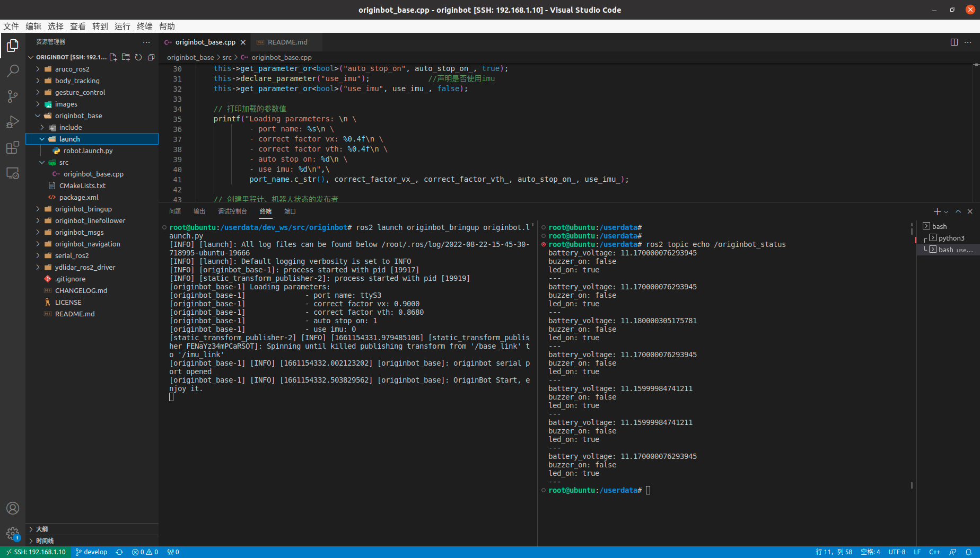
Task: Maximize the terminal panel size
Action: [958, 211]
